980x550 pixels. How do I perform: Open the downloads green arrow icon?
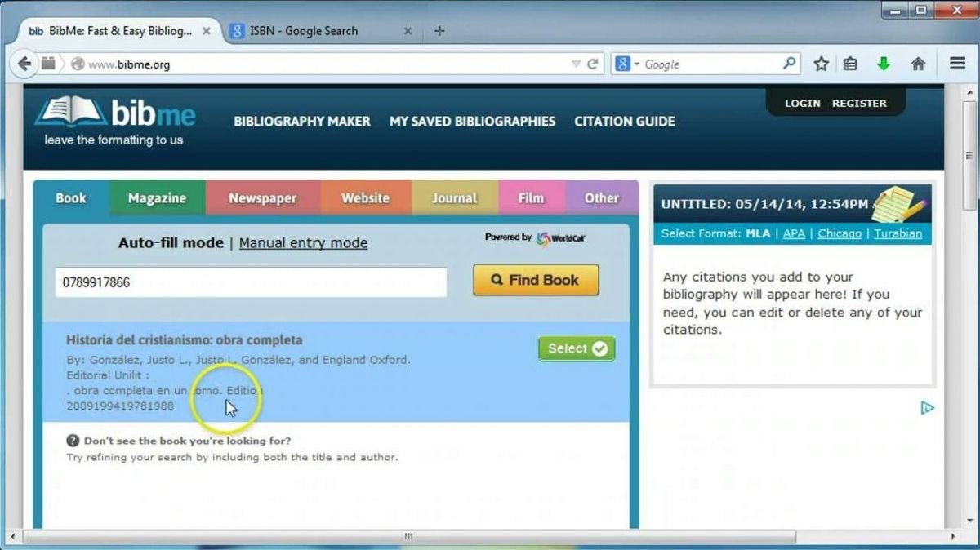coord(884,64)
